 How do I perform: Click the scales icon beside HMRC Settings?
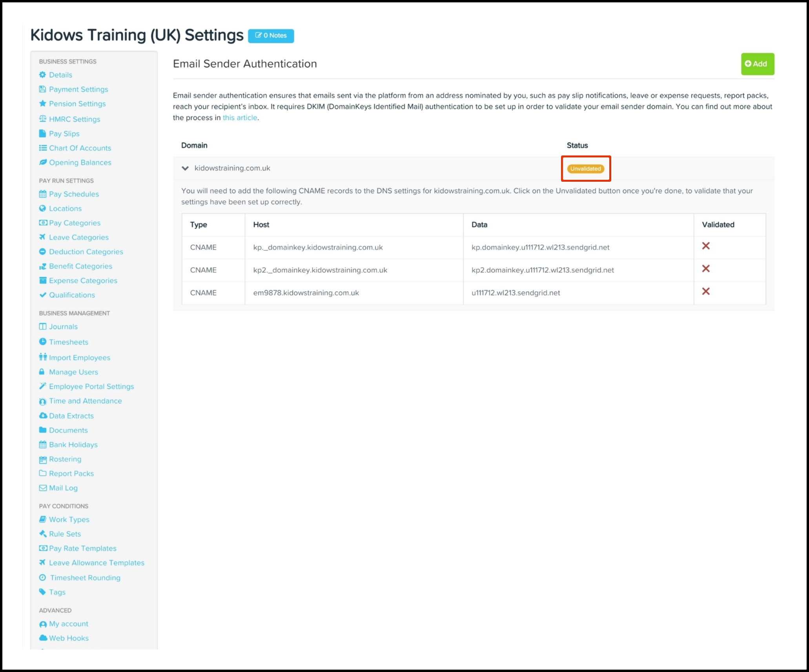click(42, 119)
